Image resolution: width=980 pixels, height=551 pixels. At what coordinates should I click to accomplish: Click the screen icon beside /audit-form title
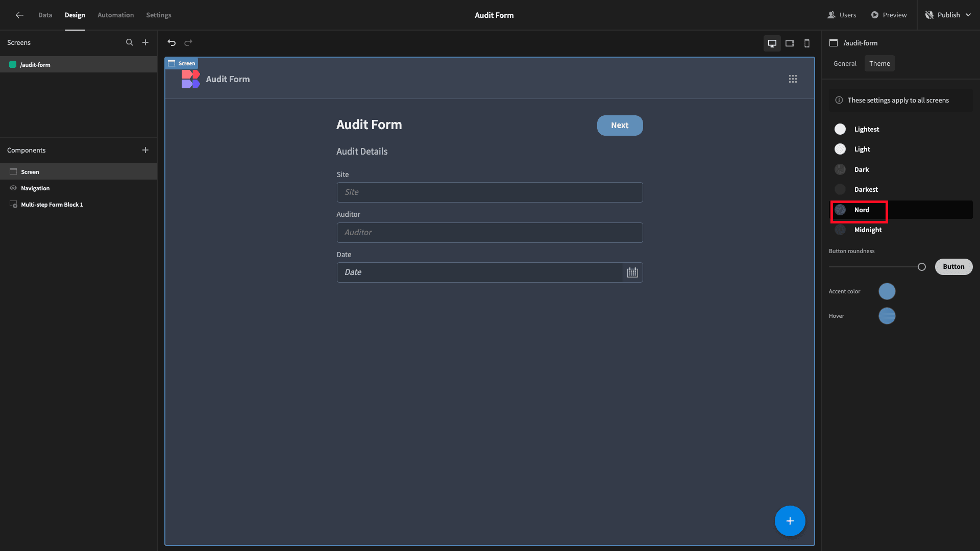click(x=834, y=43)
